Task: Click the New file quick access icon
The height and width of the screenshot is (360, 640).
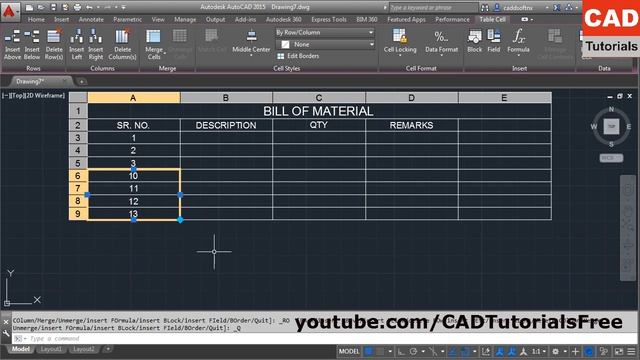Action: pos(29,7)
